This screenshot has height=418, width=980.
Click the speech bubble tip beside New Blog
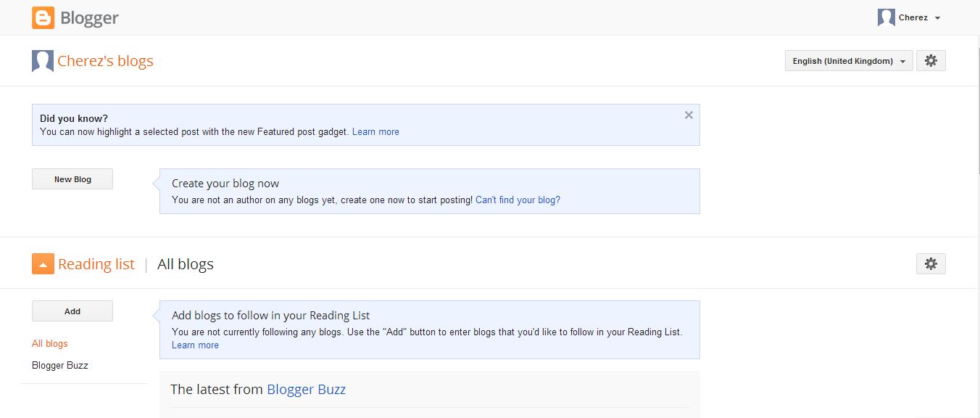click(163, 181)
